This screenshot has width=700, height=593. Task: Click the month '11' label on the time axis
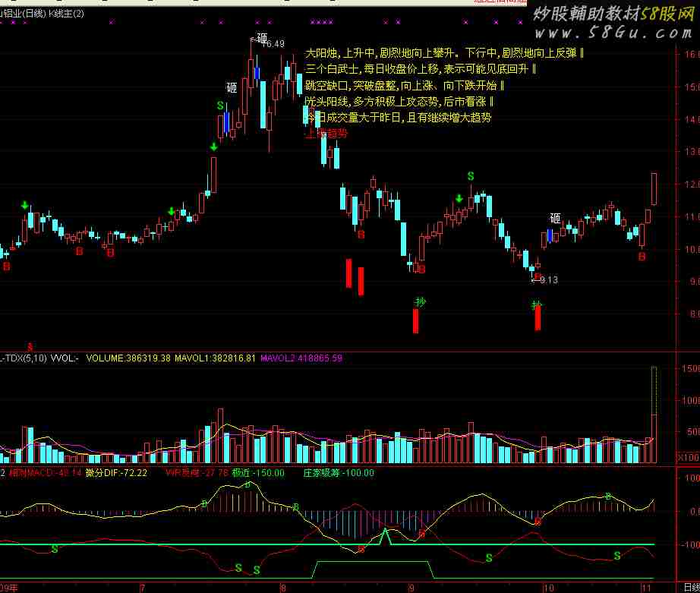pos(647,588)
